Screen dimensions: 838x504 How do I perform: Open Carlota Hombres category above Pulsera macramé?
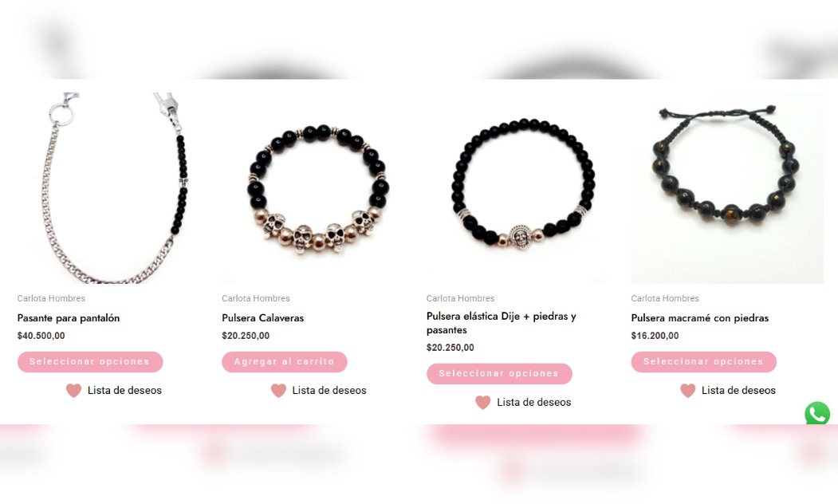[665, 298]
